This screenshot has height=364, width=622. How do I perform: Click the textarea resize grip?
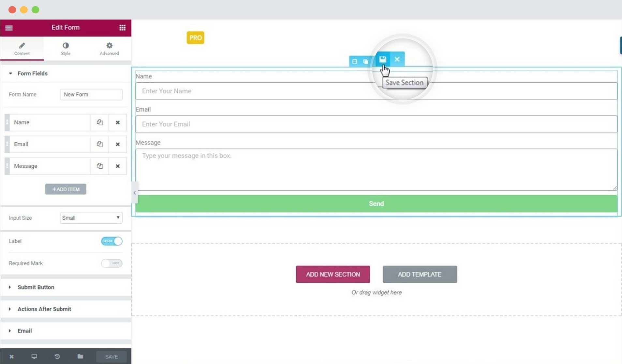click(615, 188)
